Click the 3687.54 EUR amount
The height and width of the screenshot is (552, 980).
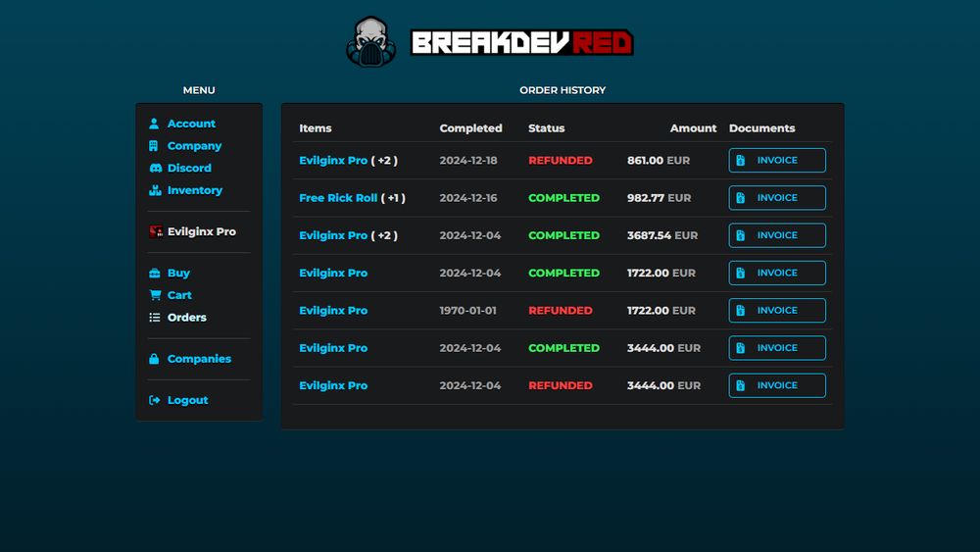click(662, 235)
